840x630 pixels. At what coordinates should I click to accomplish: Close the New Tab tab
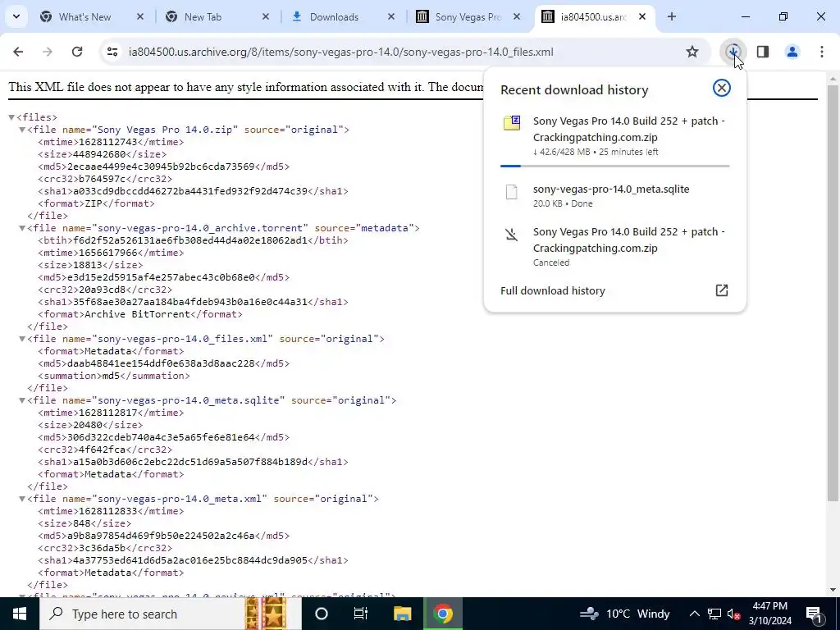click(x=265, y=16)
